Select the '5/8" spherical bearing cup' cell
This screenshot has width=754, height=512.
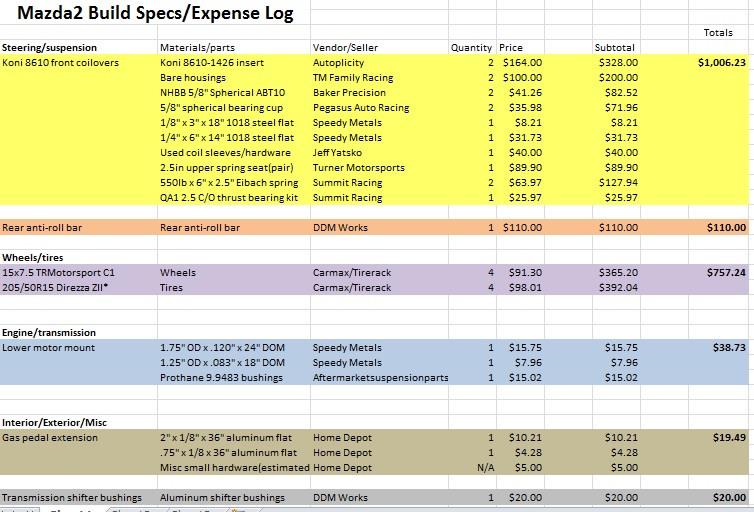234,108
